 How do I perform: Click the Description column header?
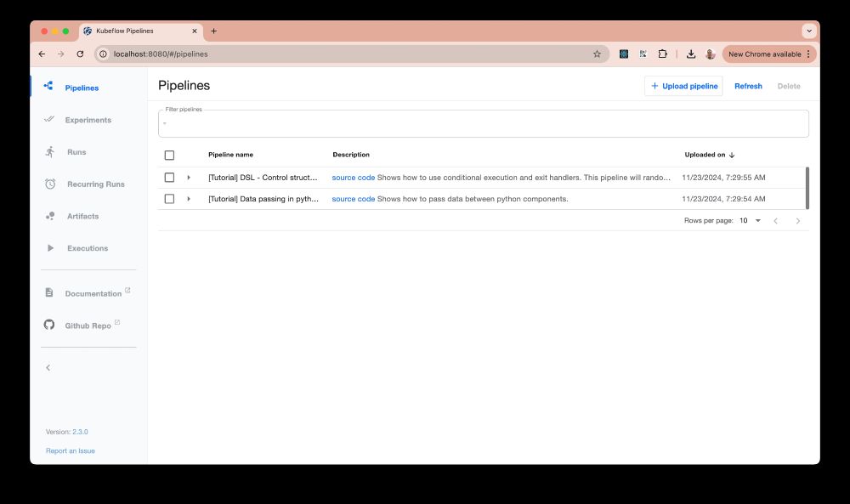(x=351, y=155)
